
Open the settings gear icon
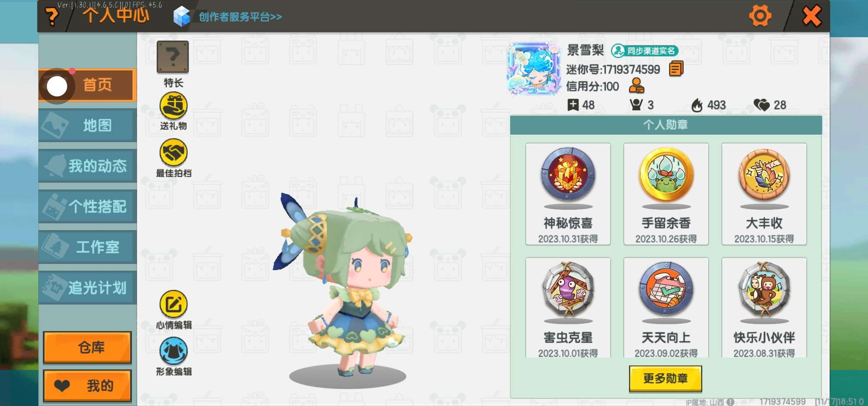pos(760,16)
